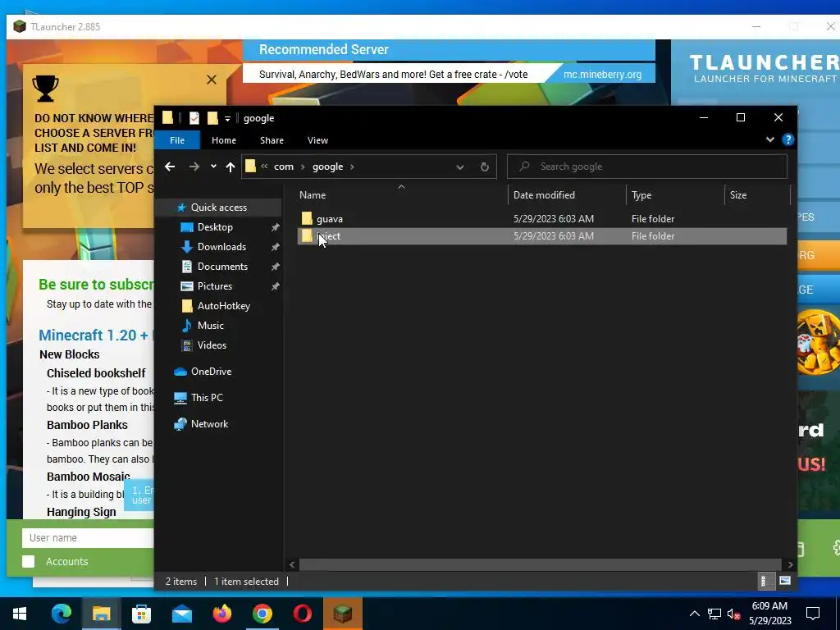Image resolution: width=840 pixels, height=630 pixels.
Task: Select This PC in navigation pane
Action: click(x=206, y=398)
